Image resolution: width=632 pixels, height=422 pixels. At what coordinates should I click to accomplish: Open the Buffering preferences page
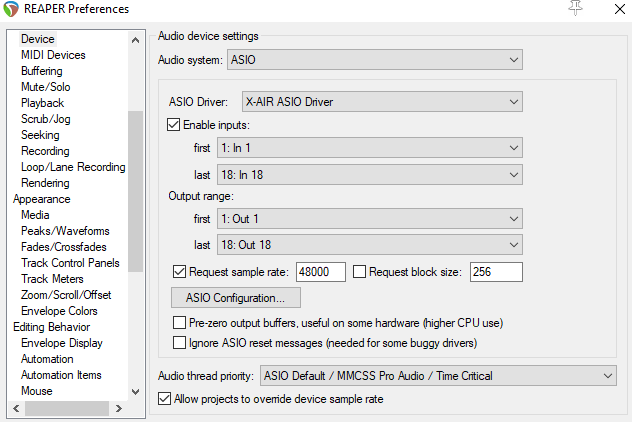coord(42,71)
